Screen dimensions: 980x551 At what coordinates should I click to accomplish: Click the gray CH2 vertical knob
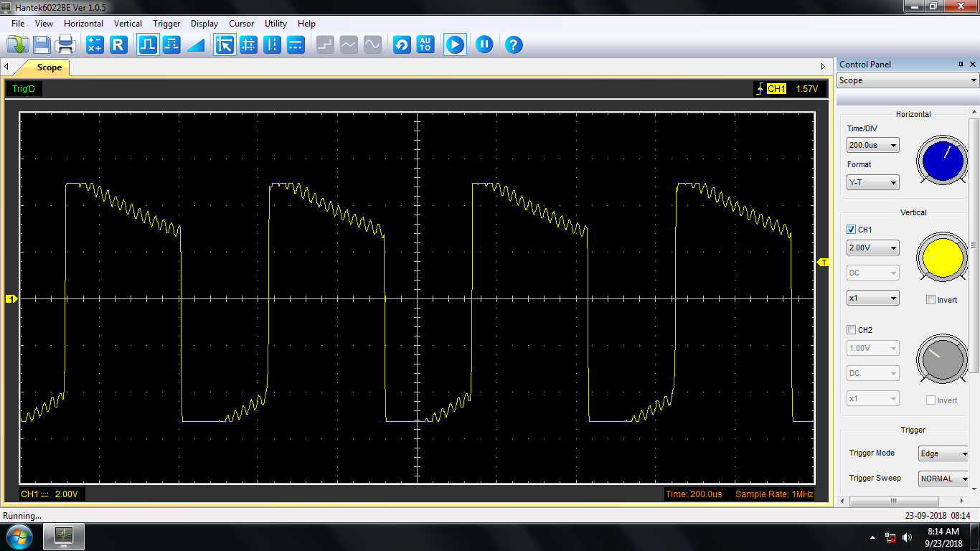(x=943, y=359)
